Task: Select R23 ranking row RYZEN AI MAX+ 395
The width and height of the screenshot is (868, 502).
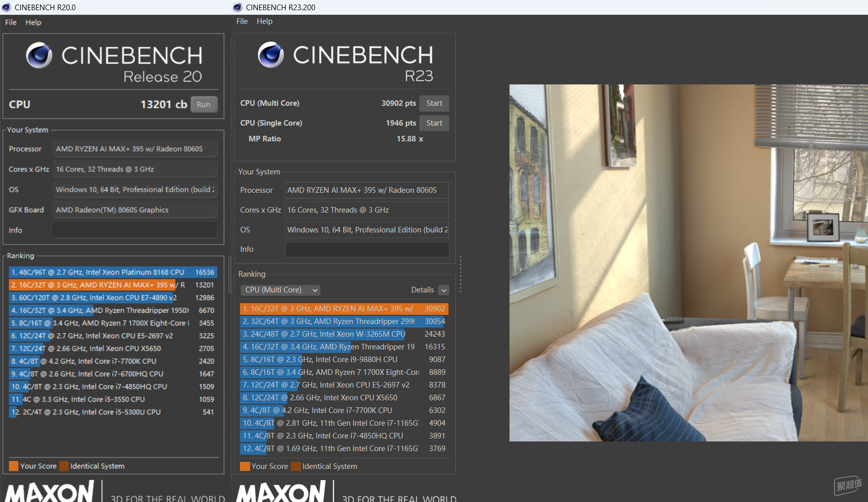Action: 344,309
